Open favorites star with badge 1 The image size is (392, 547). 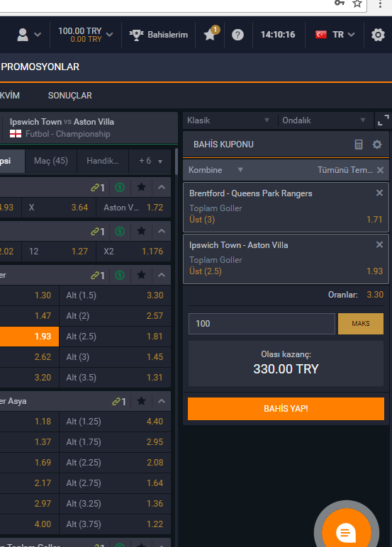click(211, 34)
